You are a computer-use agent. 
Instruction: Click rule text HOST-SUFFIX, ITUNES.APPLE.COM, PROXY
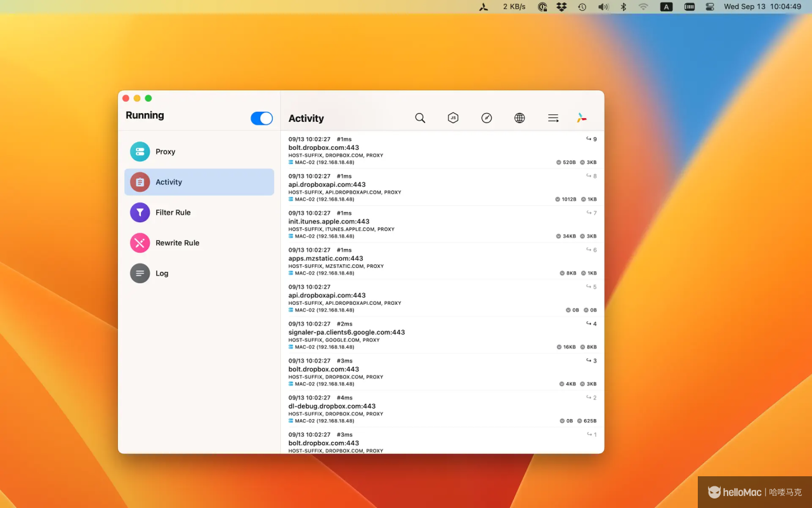point(341,229)
